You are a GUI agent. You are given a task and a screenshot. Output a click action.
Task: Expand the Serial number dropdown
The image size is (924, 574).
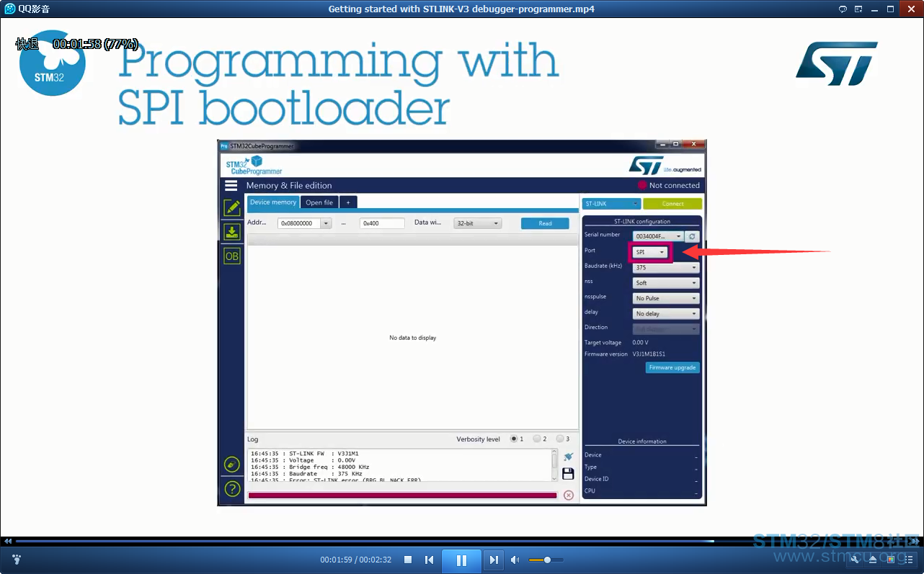[658, 236]
